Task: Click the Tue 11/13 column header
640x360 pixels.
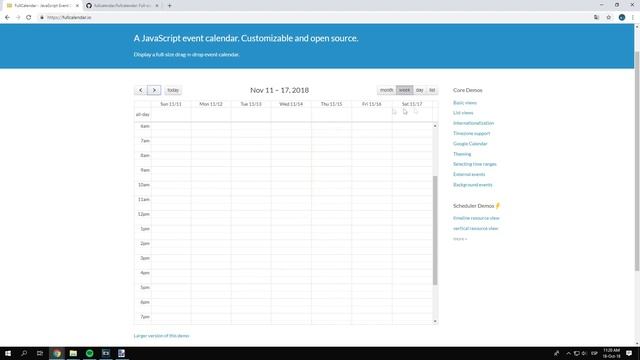Action: pyautogui.click(x=251, y=104)
